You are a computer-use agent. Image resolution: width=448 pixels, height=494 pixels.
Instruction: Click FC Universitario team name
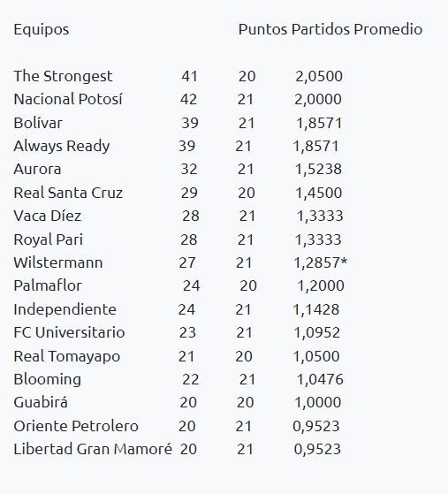coord(69,332)
